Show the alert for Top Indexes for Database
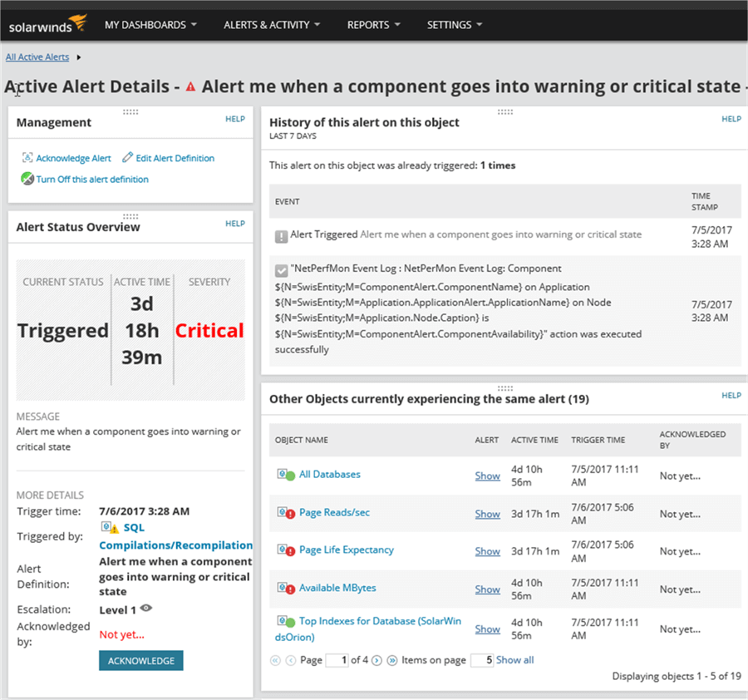Viewport: 748px width, 700px height. (x=488, y=629)
